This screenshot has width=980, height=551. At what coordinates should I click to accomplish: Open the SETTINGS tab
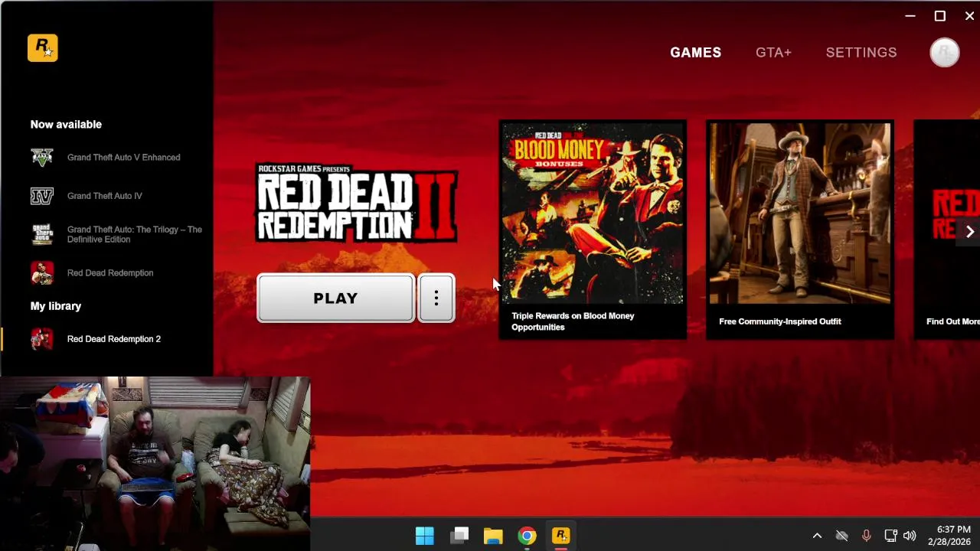point(861,53)
